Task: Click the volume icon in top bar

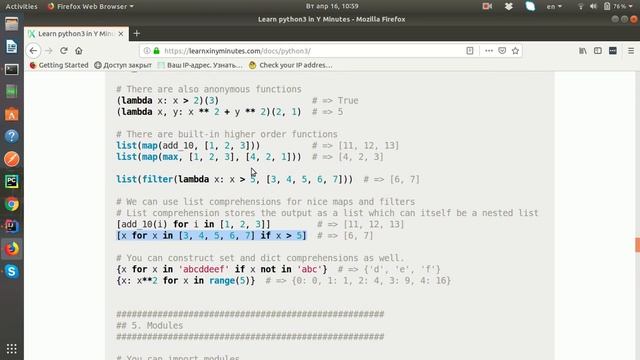Action: 593,6
